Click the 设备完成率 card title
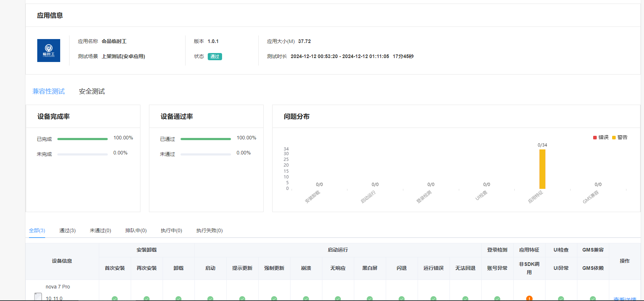This screenshot has width=644, height=301. [x=53, y=116]
